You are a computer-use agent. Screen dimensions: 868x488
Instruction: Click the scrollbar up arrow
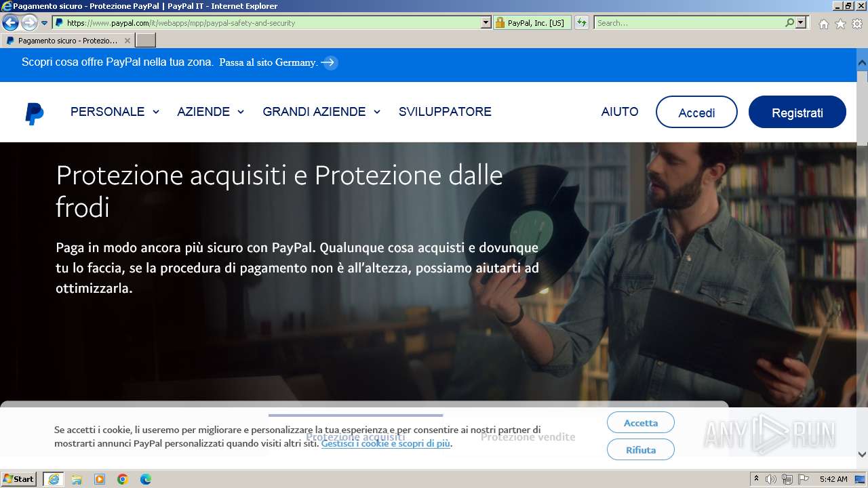862,62
